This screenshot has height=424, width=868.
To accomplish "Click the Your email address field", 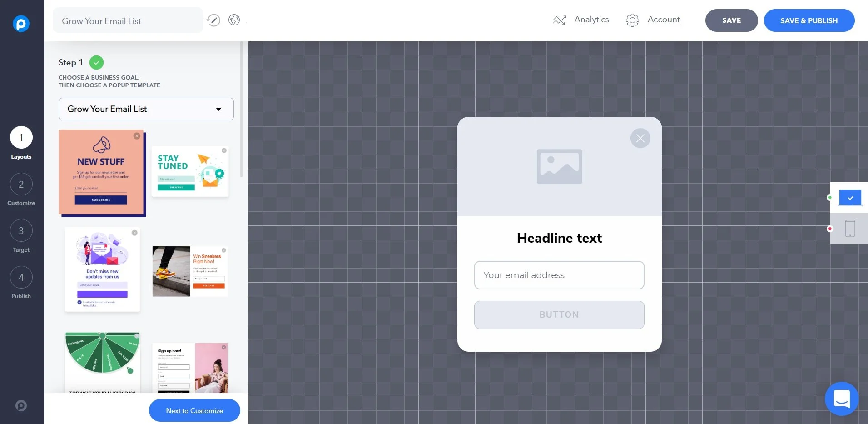I will pos(559,275).
